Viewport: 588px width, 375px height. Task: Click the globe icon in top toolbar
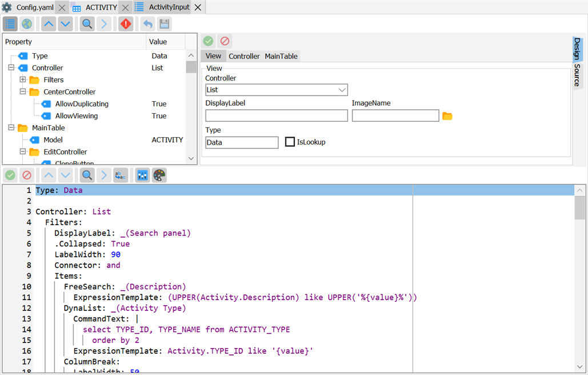click(27, 24)
